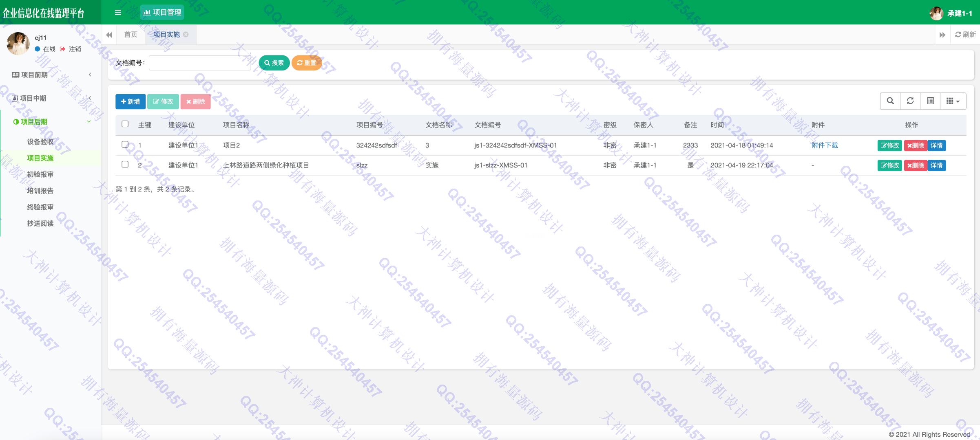Screen dimensions: 980x440
Task: Click the 文档编号 column header
Action: (488, 125)
